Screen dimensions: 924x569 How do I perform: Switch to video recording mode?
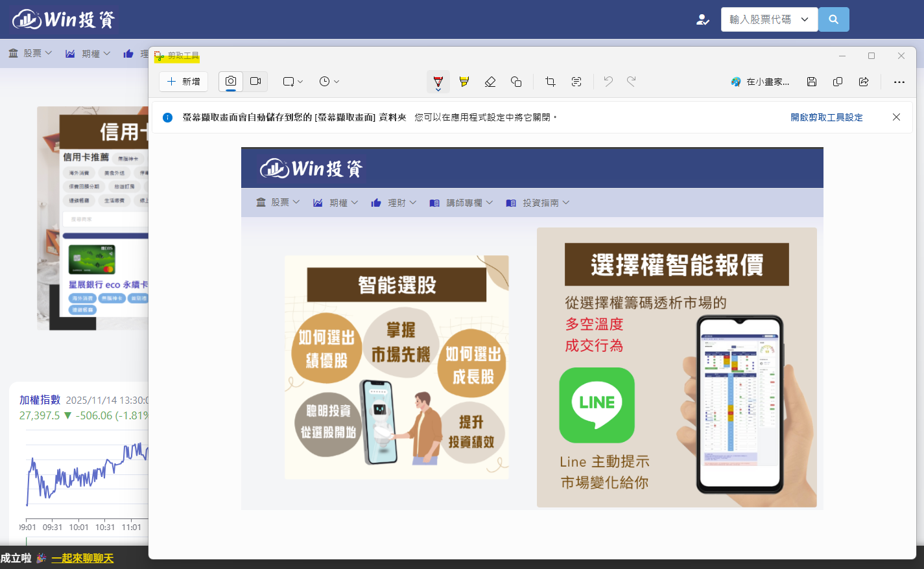tap(255, 82)
